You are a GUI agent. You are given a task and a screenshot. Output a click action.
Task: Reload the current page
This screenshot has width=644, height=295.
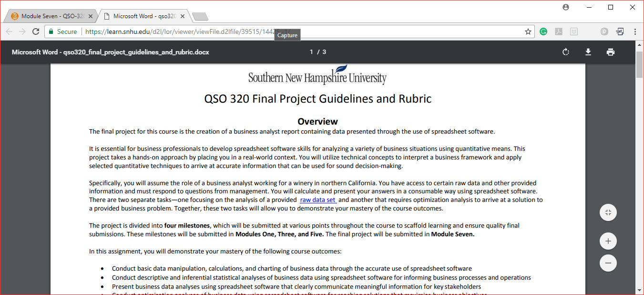point(36,32)
